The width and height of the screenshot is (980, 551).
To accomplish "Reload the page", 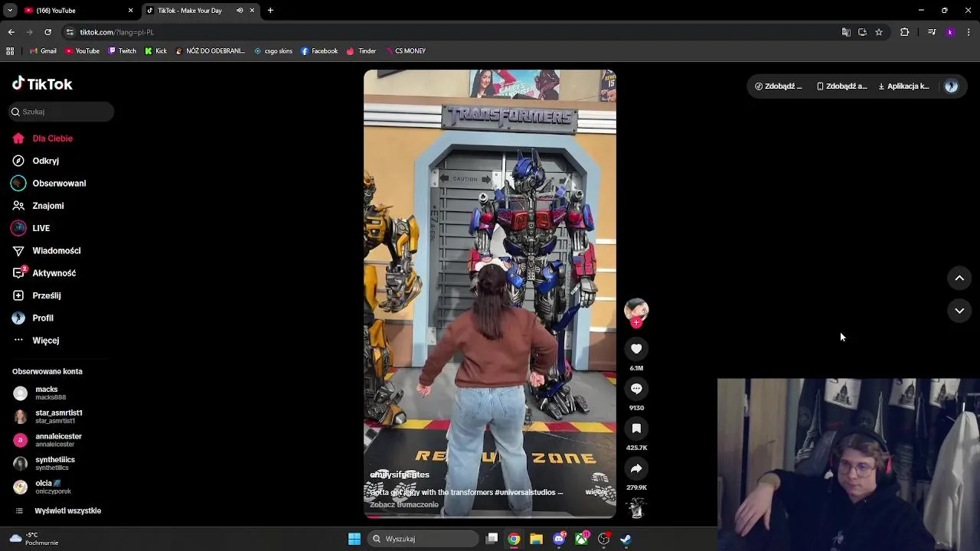I will [x=47, y=32].
